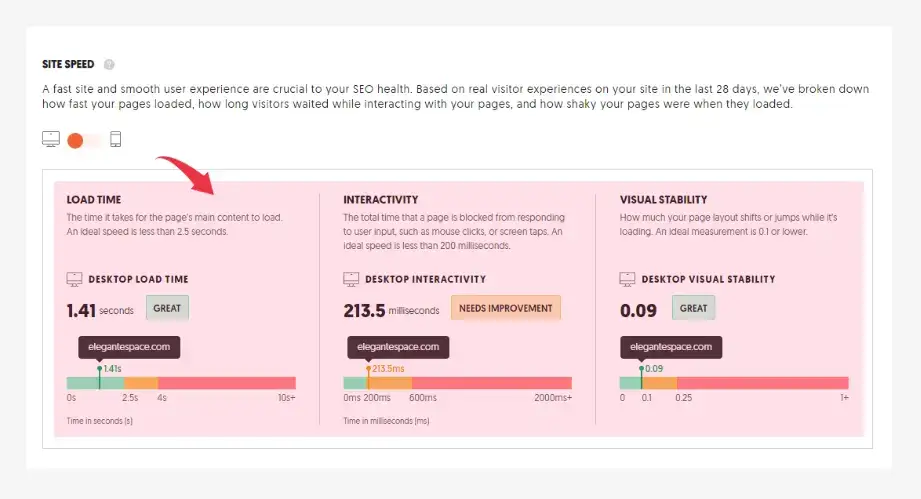Click the monitor icon beside Desktop Load Time
This screenshot has height=499, width=921.
click(74, 279)
